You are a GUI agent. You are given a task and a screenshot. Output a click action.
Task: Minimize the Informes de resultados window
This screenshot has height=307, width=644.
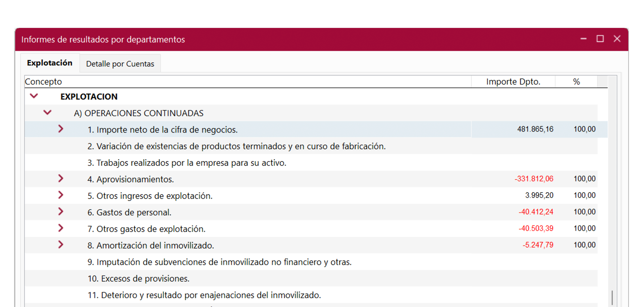click(583, 39)
